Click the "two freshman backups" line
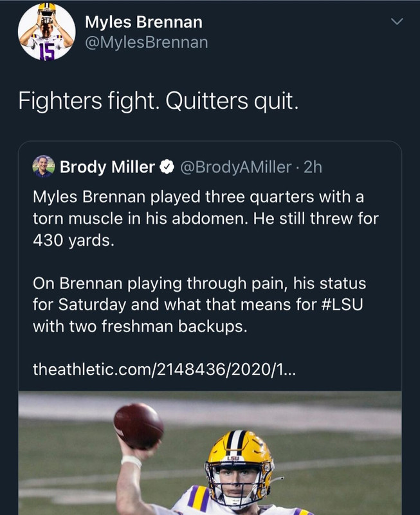Screen dimensions: 420x515 click(x=139, y=326)
